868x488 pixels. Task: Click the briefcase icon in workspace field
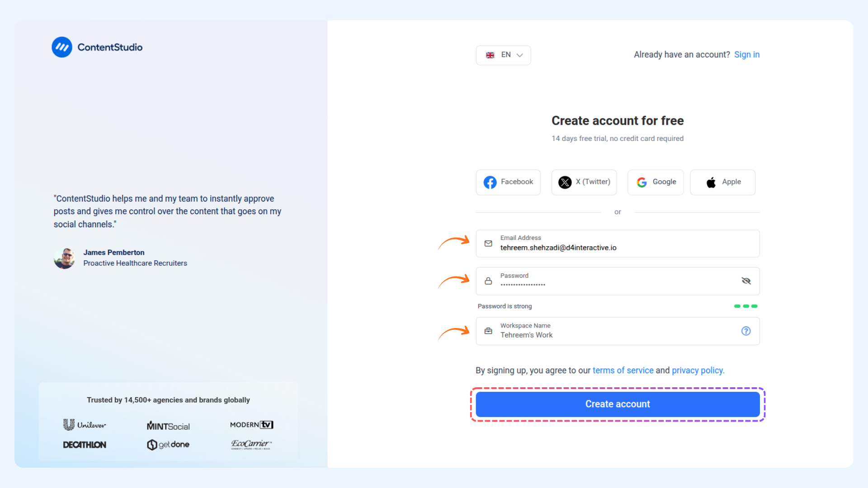pyautogui.click(x=488, y=331)
